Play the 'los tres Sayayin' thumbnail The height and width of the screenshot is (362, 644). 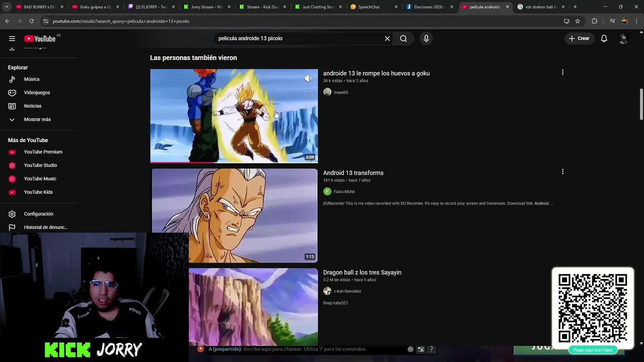(x=253, y=307)
